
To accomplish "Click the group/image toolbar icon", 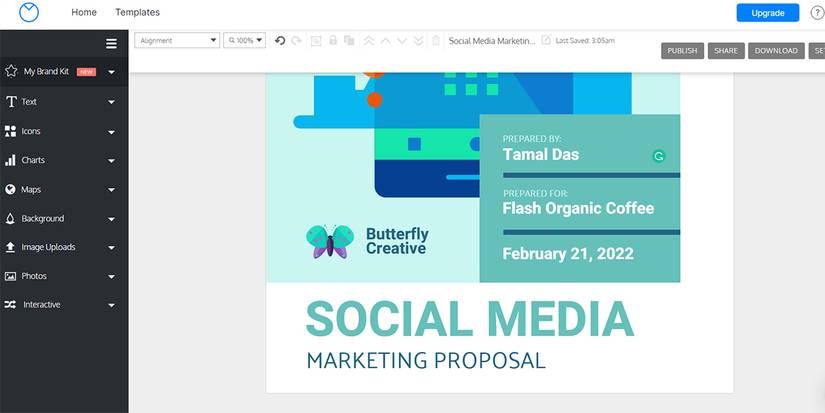I will pos(316,41).
